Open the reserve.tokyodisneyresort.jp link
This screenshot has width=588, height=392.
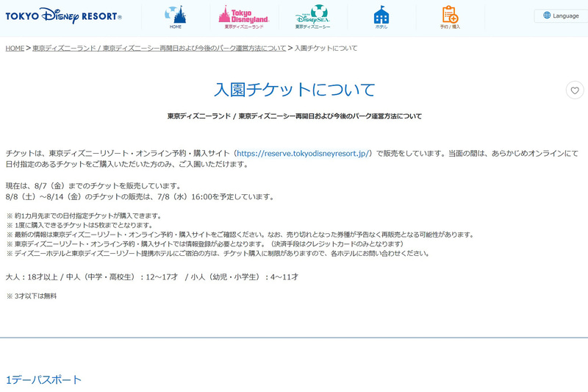tap(303, 153)
